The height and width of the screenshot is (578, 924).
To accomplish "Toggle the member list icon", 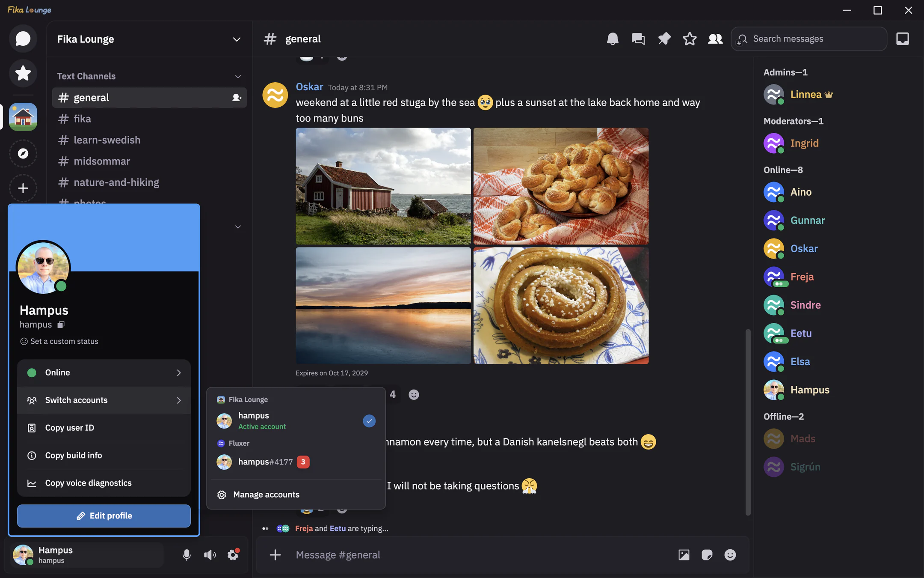I will (x=715, y=39).
